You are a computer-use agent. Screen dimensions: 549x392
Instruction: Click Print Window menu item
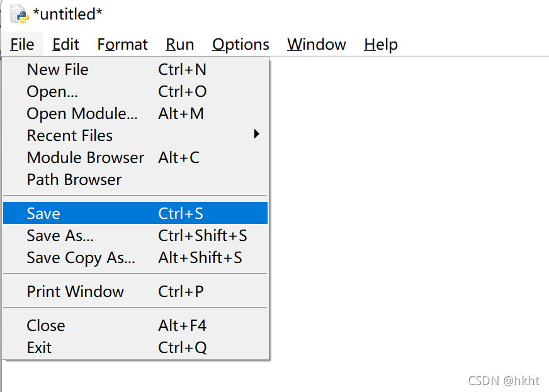click(76, 292)
